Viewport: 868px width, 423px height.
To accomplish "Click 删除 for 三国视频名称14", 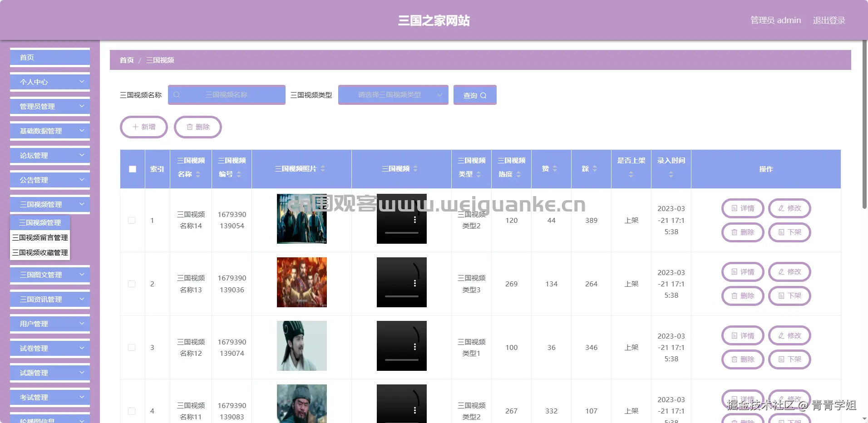I will 743,232.
